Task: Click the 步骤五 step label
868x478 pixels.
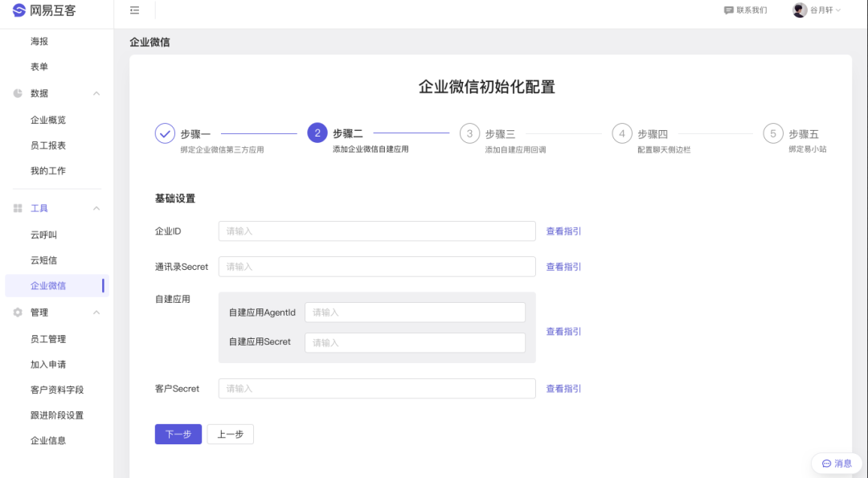Action: (804, 134)
